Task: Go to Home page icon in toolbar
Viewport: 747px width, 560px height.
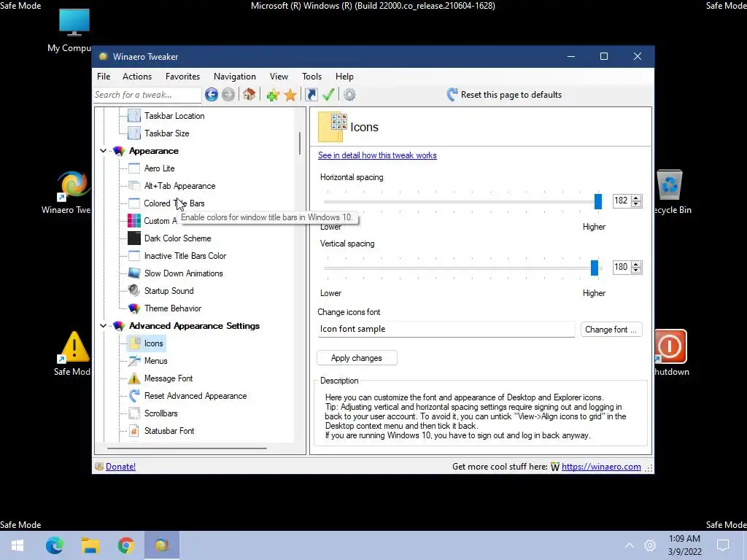Action: click(249, 94)
